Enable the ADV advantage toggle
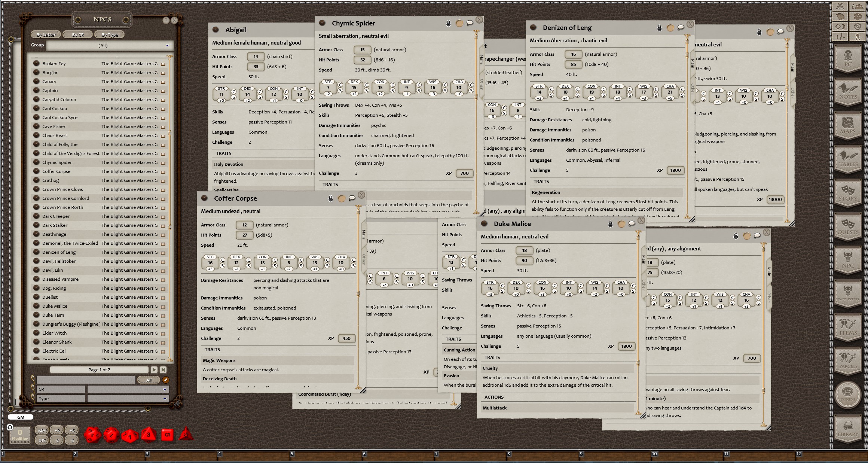 click(x=42, y=430)
